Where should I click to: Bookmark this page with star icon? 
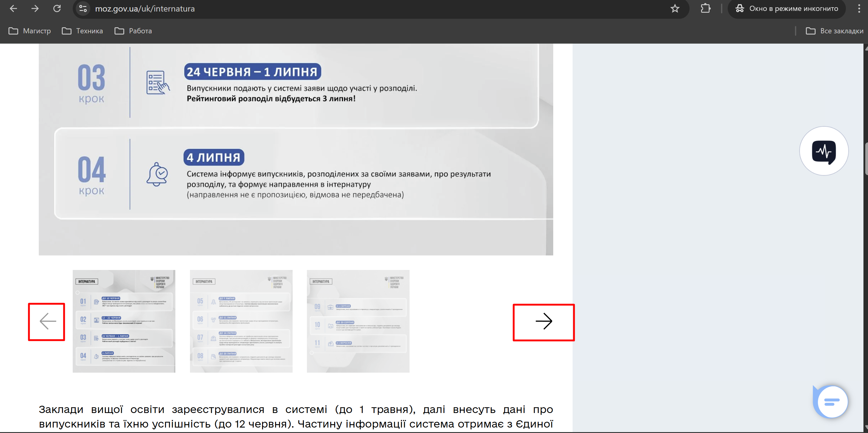675,9
